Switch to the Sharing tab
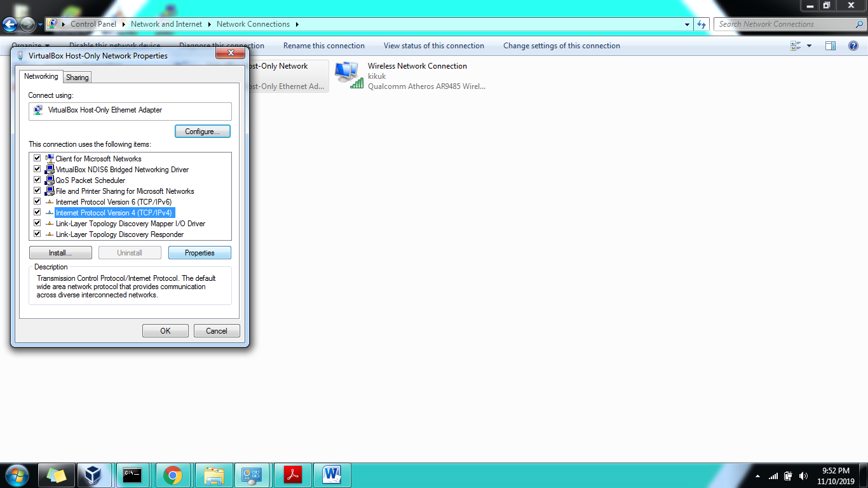 tap(78, 78)
